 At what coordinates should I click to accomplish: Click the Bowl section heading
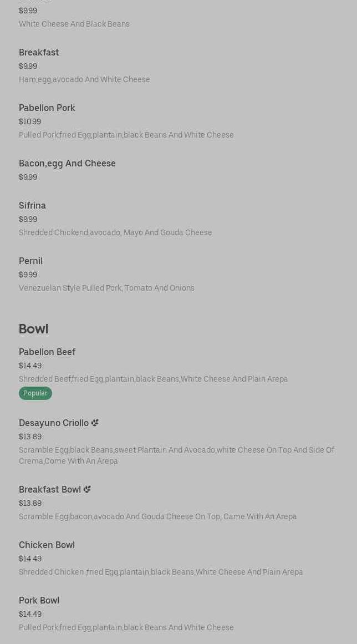coord(33,329)
